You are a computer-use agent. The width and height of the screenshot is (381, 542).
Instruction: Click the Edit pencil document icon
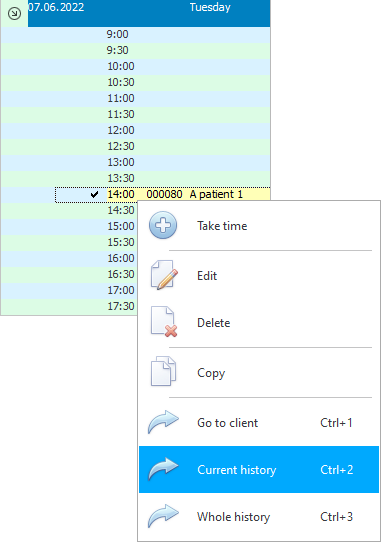pyautogui.click(x=164, y=275)
